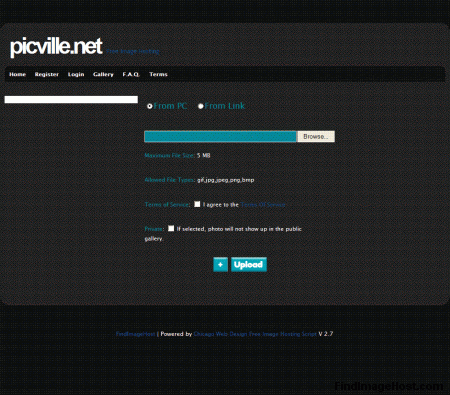Open the FindImageHost footer link

pyautogui.click(x=136, y=334)
